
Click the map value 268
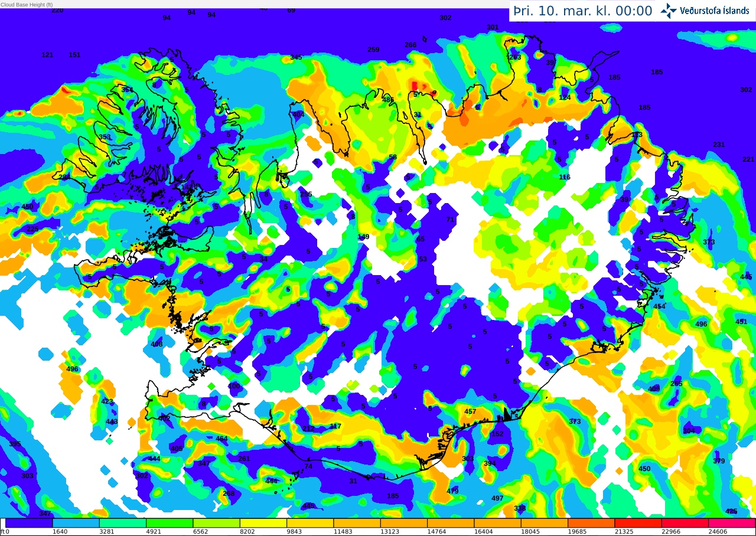pyautogui.click(x=229, y=493)
